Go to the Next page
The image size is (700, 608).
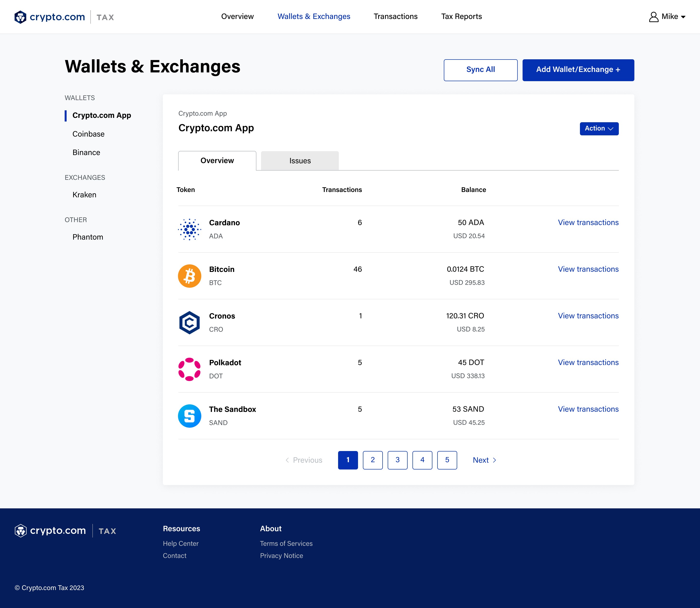pos(484,460)
